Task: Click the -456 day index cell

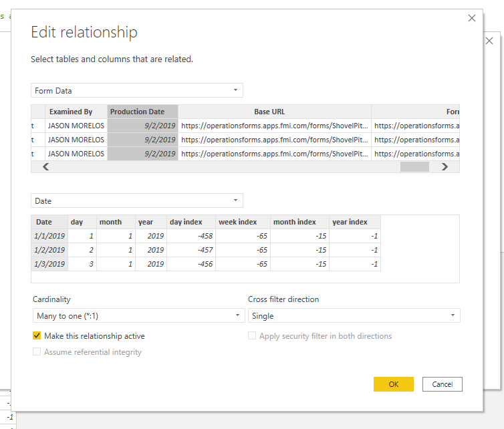Action: (191, 264)
